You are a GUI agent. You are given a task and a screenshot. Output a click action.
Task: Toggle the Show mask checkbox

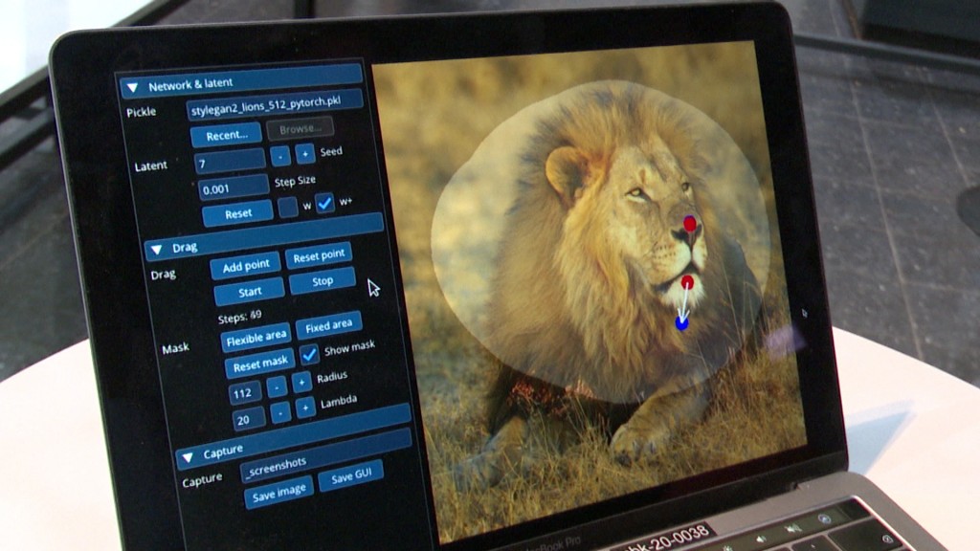pos(309,355)
